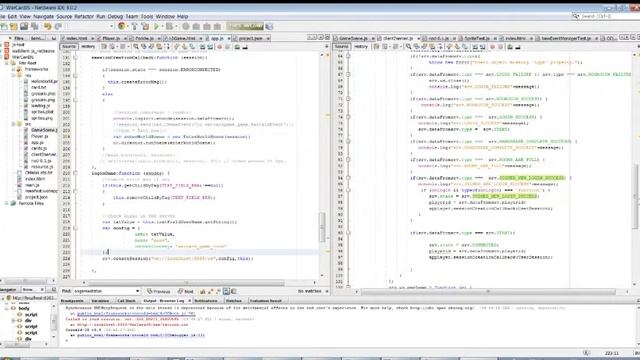The width and height of the screenshot is (640, 360).
Task: Click the Clean and Build icon
Action: click(145, 27)
